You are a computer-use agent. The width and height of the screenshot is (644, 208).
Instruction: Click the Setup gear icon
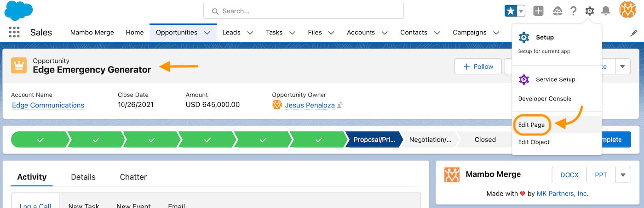(589, 11)
